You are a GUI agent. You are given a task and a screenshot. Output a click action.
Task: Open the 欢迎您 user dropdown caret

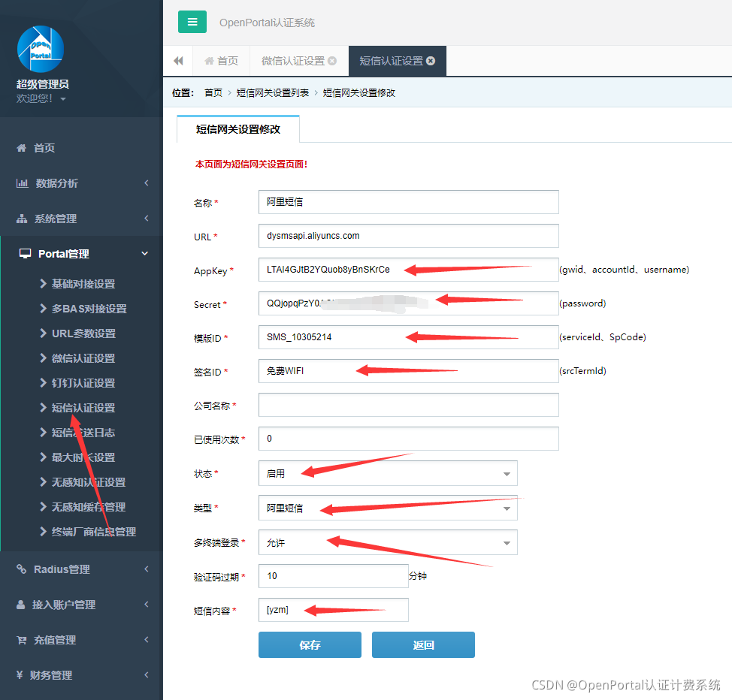pyautogui.click(x=63, y=99)
